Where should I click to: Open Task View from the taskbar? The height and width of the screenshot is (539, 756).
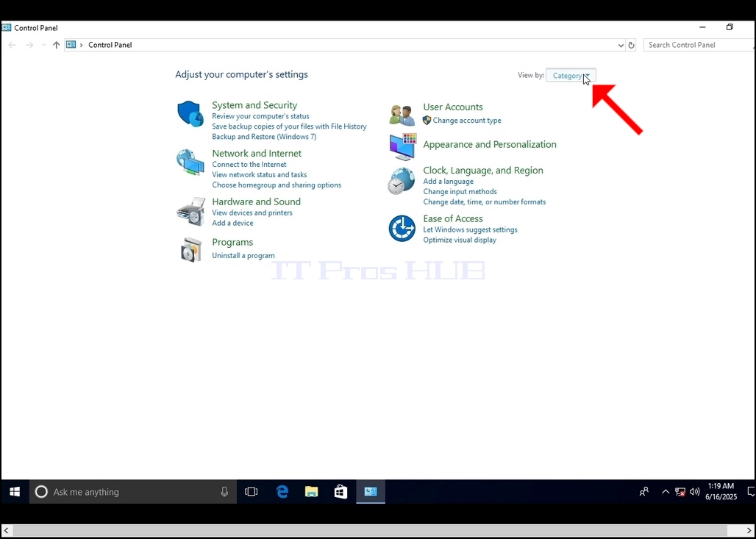pyautogui.click(x=252, y=492)
